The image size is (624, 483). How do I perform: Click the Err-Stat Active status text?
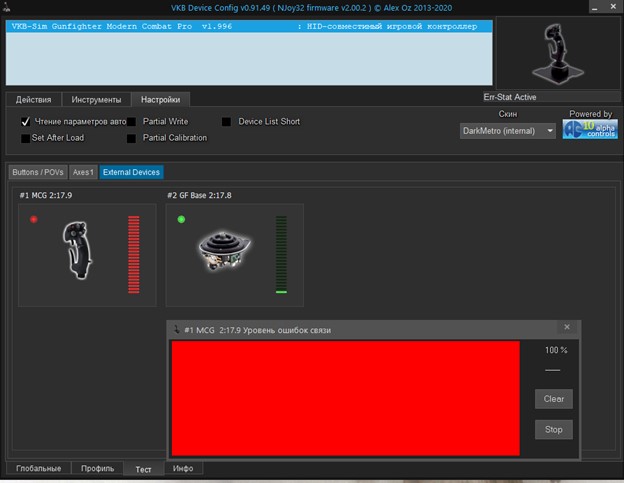pos(510,97)
